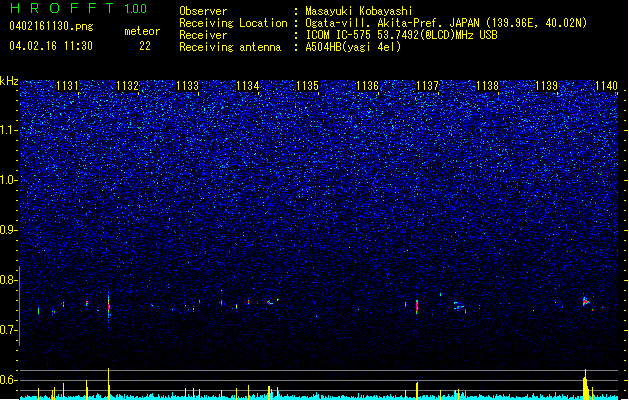629x400 pixels.
Task: Select the filename 0402161130.png
Action: click(51, 26)
